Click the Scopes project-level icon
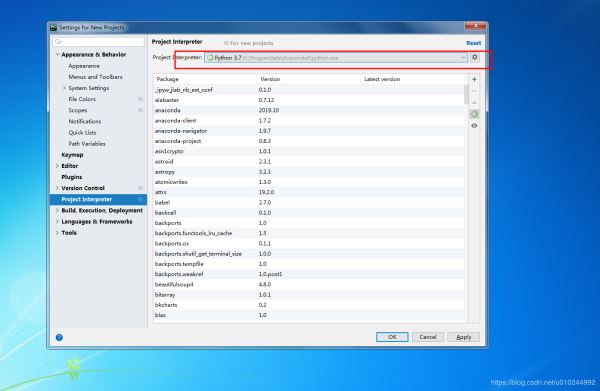 140,110
